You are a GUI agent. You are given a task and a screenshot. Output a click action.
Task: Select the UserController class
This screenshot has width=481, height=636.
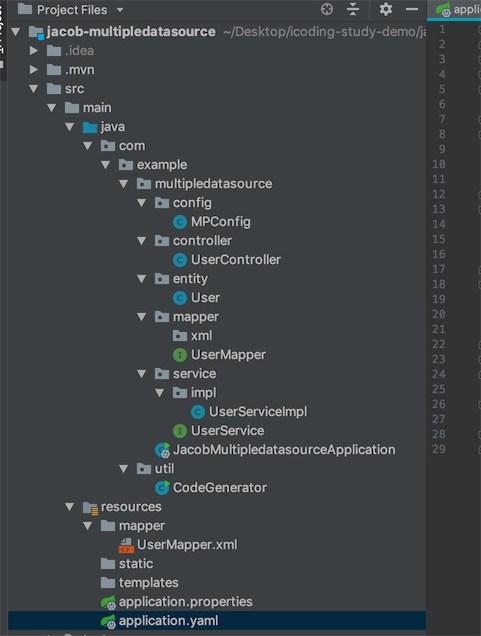[x=236, y=260]
